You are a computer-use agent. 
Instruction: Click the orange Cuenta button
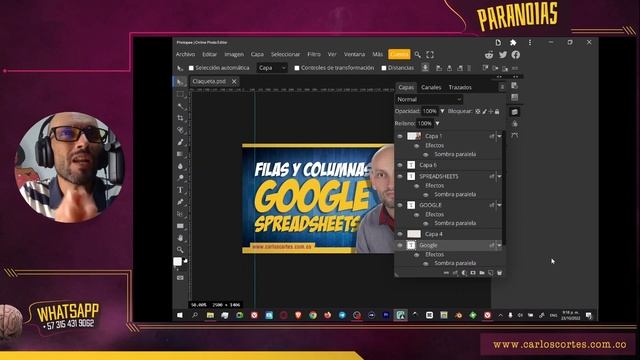coord(399,54)
